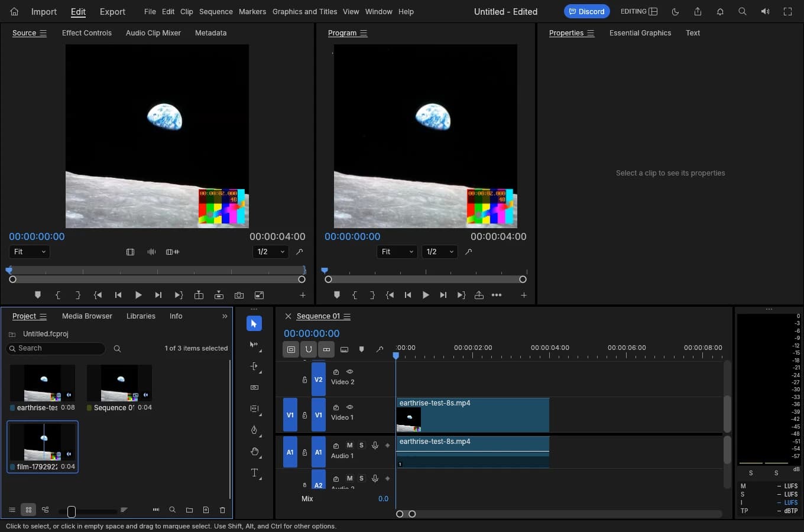The height and width of the screenshot is (532, 804).
Task: Hide Video 1 track with eye
Action: coord(349,407)
